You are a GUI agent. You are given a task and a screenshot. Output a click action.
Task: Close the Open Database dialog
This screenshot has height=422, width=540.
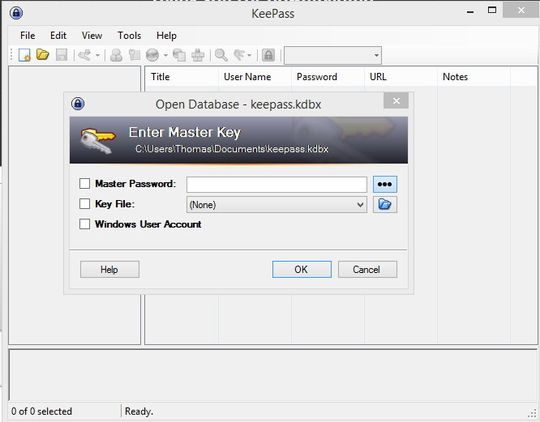coord(396,101)
